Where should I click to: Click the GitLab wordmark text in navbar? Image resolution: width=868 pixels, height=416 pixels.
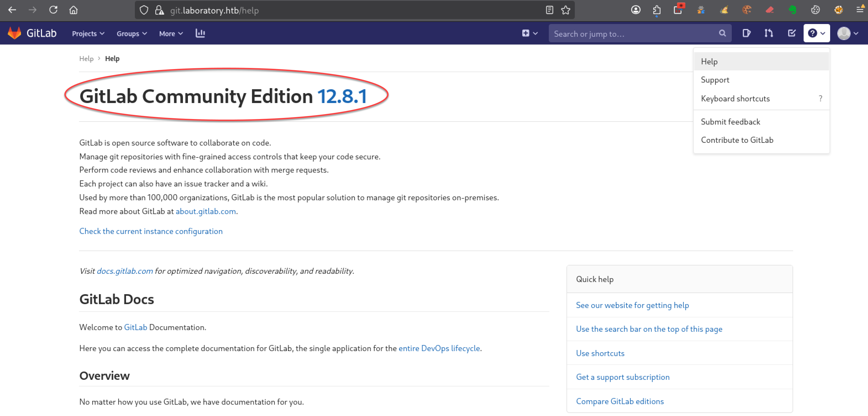pos(41,33)
